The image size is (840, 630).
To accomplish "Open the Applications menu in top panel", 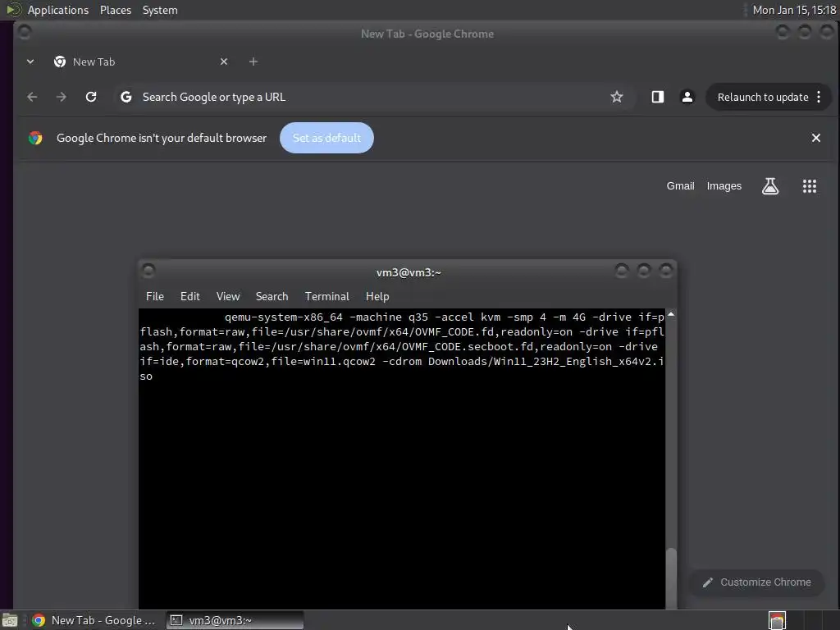I will 58,10.
